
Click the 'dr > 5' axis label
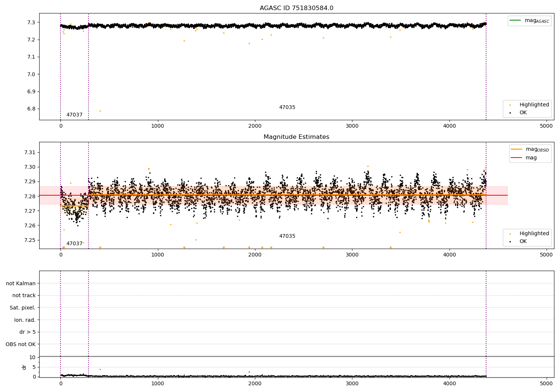tap(28, 332)
